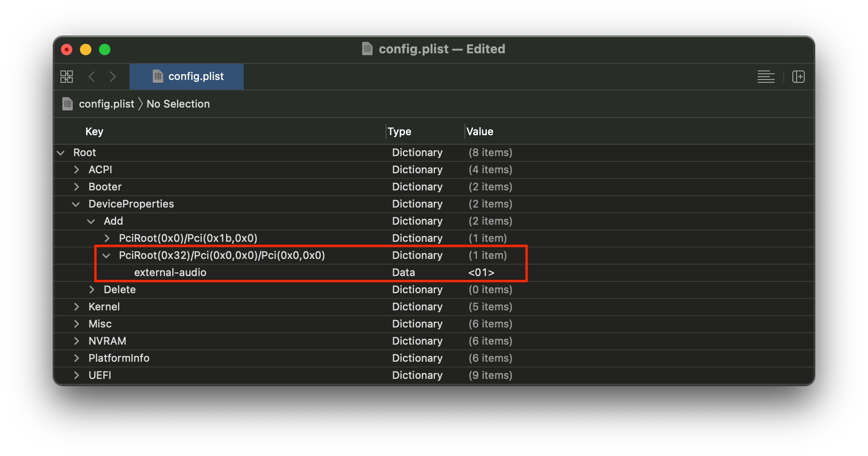Screen dimensions: 868x456
Task: Click the Data type of external-audio
Action: pos(404,272)
